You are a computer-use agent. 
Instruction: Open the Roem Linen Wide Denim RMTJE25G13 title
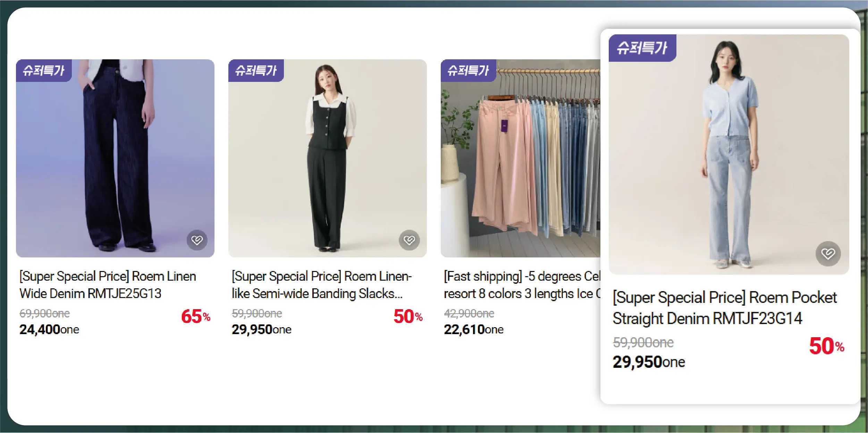108,285
